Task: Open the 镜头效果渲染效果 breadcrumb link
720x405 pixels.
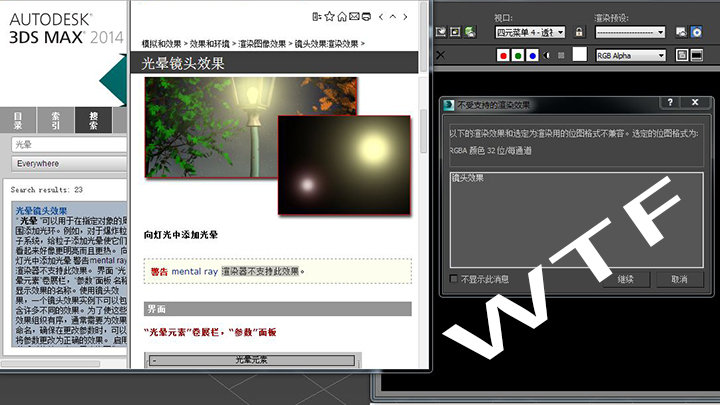Action: point(326,44)
